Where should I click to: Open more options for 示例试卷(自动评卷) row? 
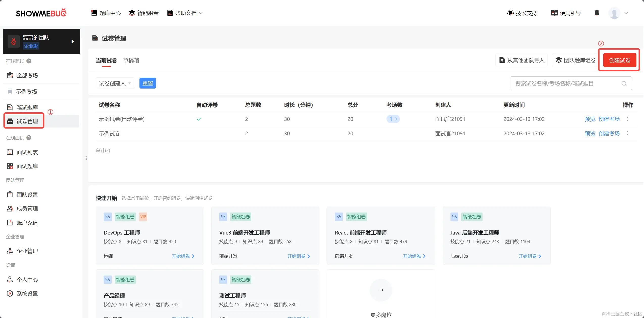[627, 119]
